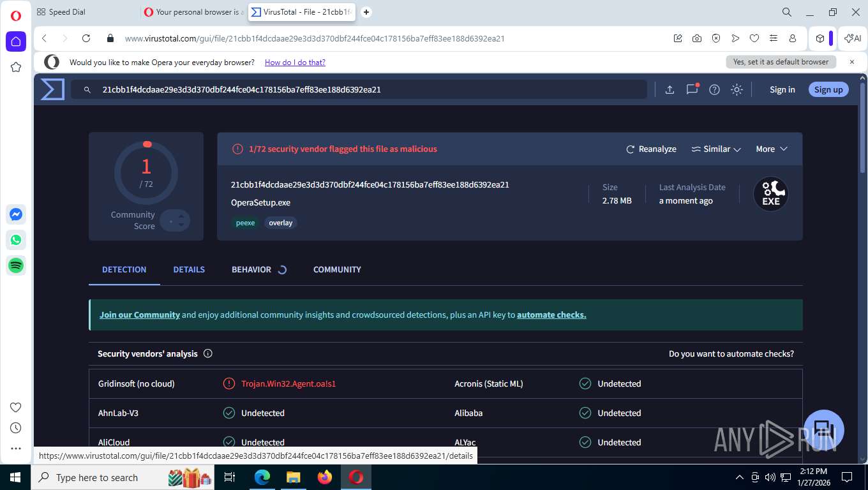Open File Explorer from taskbar
The width and height of the screenshot is (868, 490).
click(293, 477)
